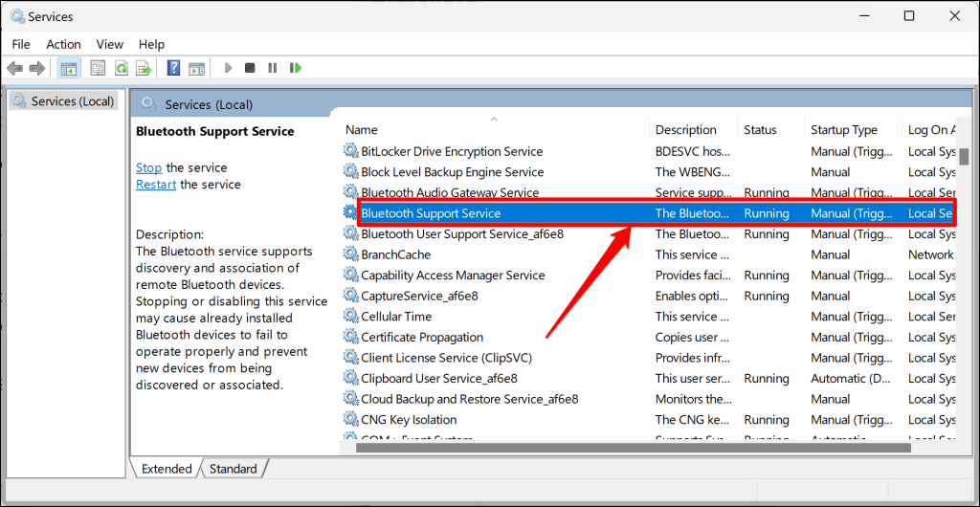
Task: Open the View menu
Action: (x=110, y=44)
